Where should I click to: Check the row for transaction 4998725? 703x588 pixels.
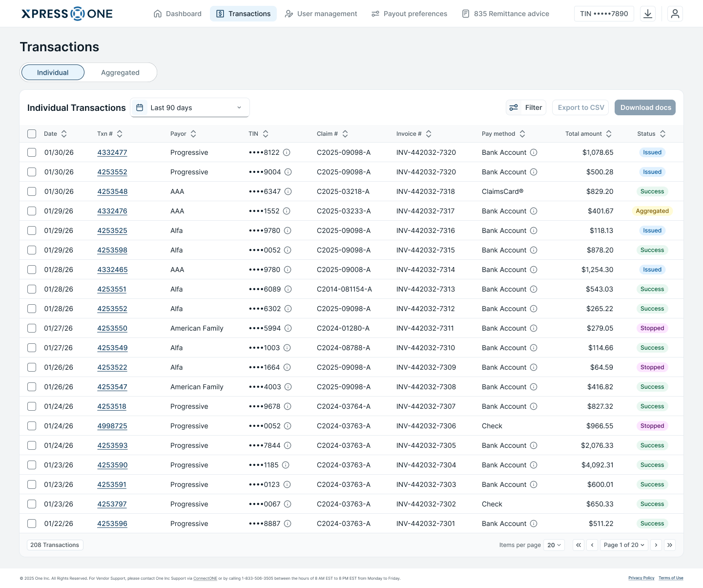[32, 426]
